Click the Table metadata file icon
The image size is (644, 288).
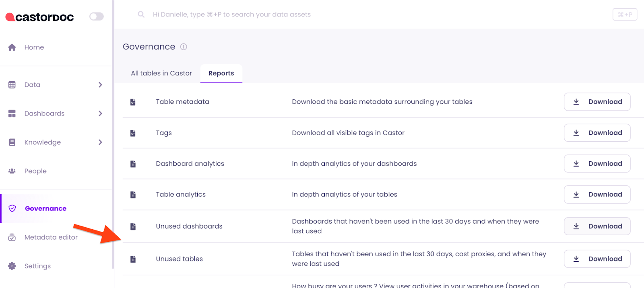click(x=133, y=102)
